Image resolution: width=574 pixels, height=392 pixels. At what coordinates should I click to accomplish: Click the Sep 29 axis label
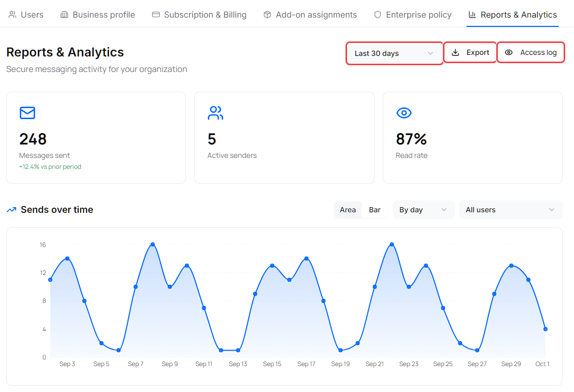coord(511,364)
